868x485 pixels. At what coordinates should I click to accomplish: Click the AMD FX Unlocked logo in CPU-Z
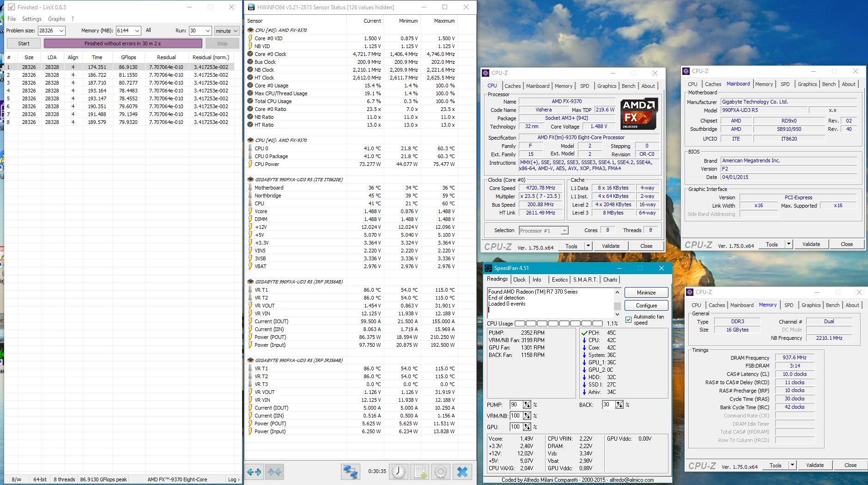[639, 114]
